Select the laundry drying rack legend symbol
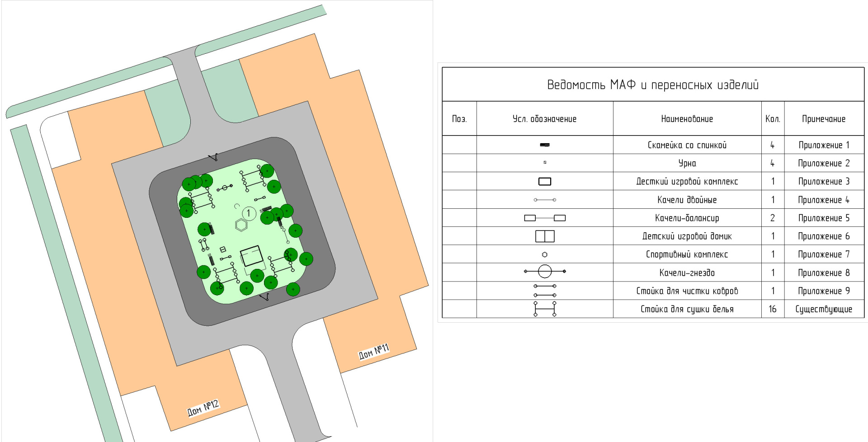The height and width of the screenshot is (442, 868). [545, 309]
